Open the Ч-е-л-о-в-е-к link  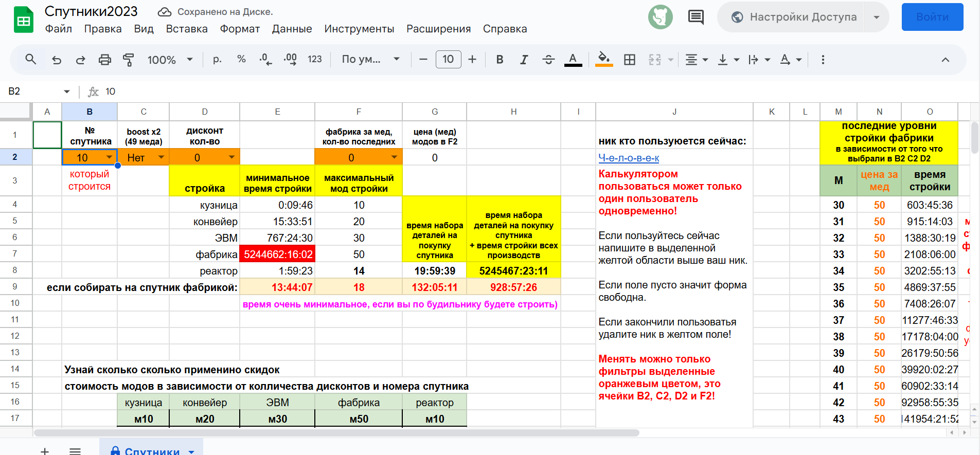tap(629, 158)
